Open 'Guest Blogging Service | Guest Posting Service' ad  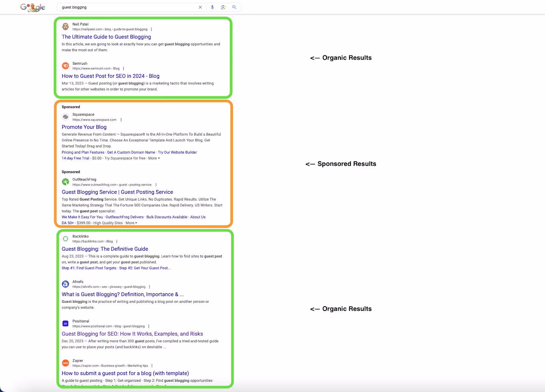click(x=117, y=192)
